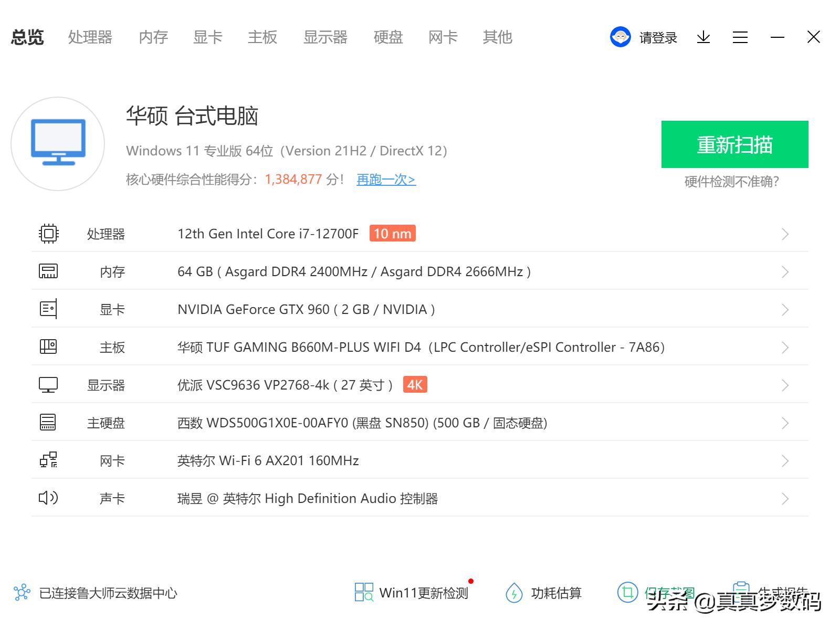Click the network adapter icon beside 网卡
Viewport: 840px width, 630px height.
click(x=48, y=460)
